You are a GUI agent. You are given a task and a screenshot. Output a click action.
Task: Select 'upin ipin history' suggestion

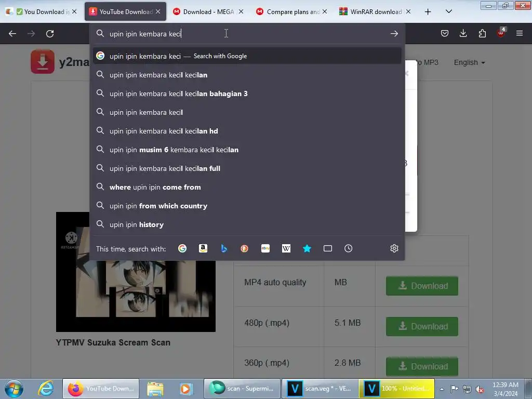[247, 224]
